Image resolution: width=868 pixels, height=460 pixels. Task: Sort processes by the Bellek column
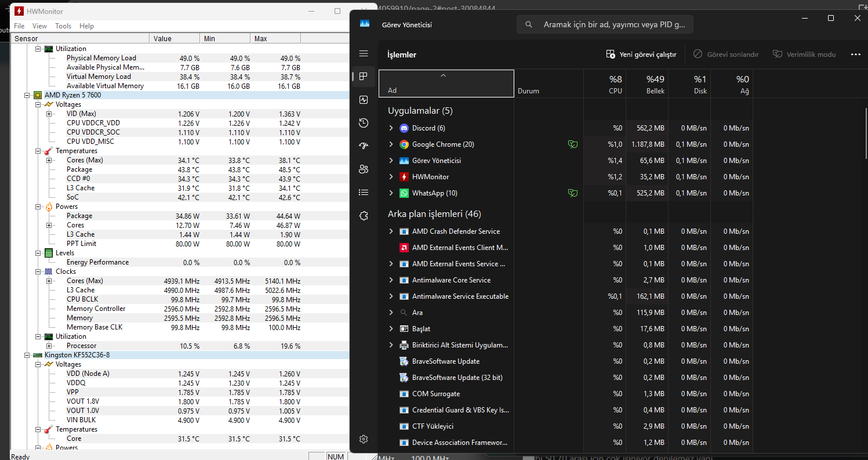pos(647,84)
